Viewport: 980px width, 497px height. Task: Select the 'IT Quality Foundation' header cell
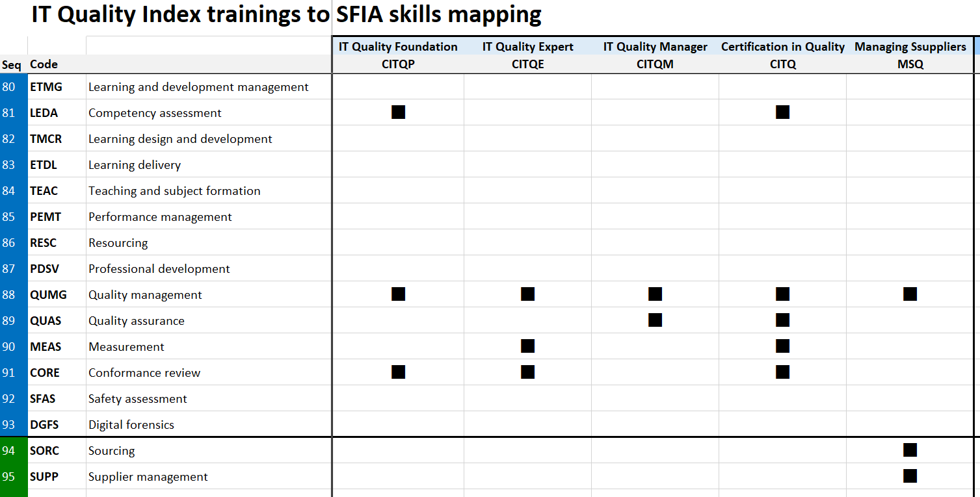pos(398,47)
